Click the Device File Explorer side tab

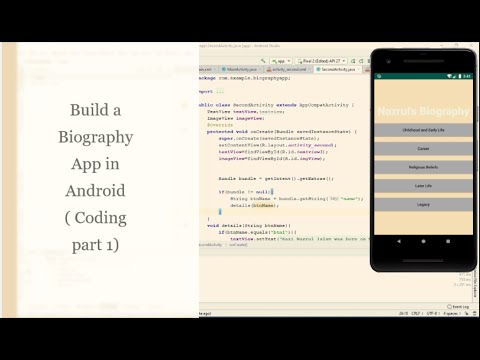475,285
